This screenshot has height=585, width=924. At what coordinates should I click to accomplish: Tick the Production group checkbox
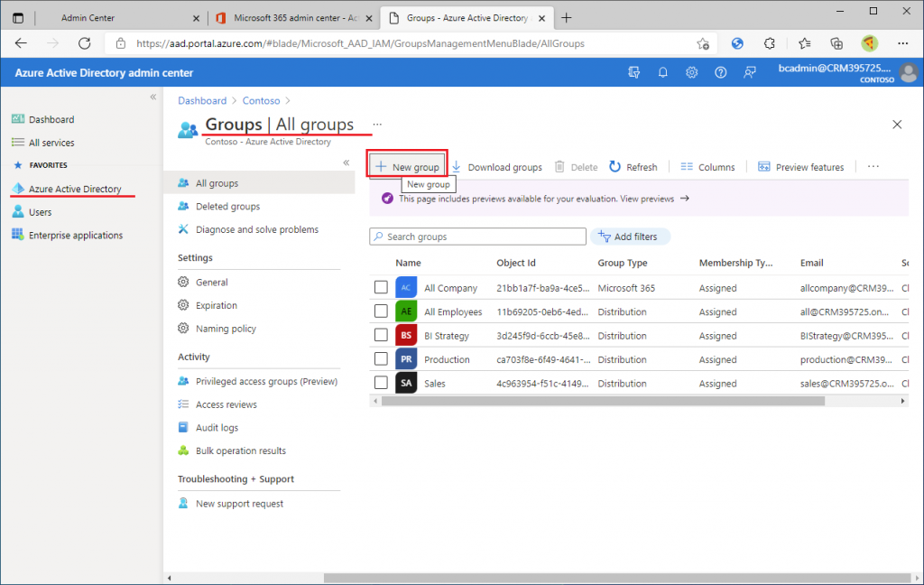pos(382,358)
